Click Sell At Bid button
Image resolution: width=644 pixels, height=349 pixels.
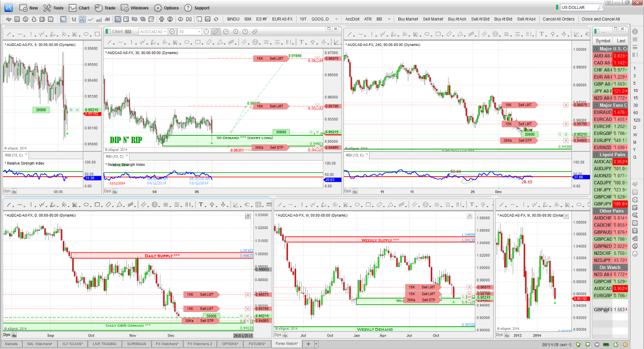pyautogui.click(x=480, y=19)
